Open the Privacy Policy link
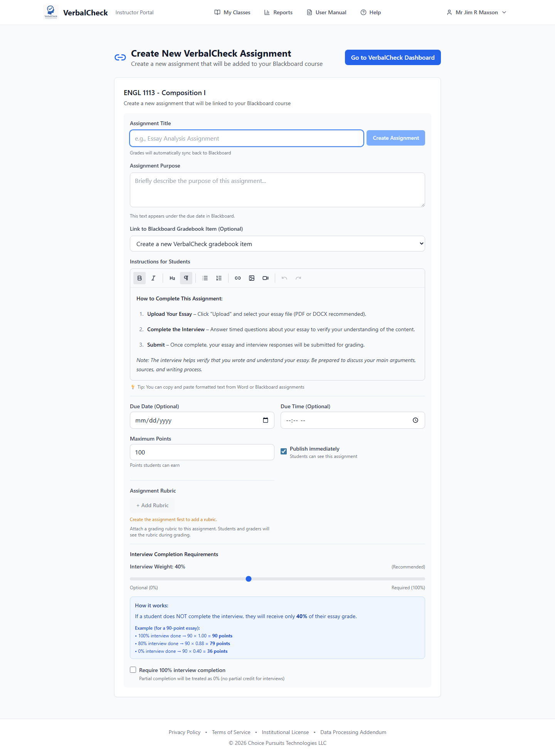Image resolution: width=555 pixels, height=756 pixels. click(x=184, y=732)
